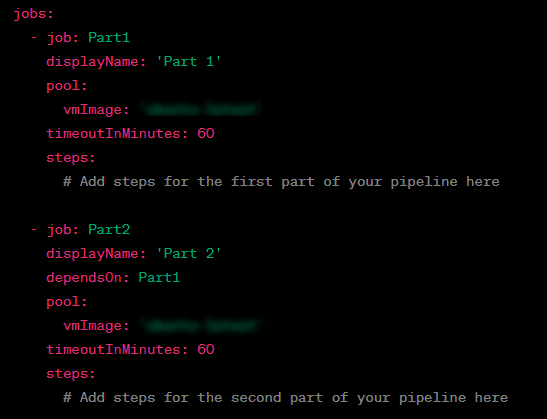
Task: Click the displayName value 'Part 1'
Action: point(189,62)
